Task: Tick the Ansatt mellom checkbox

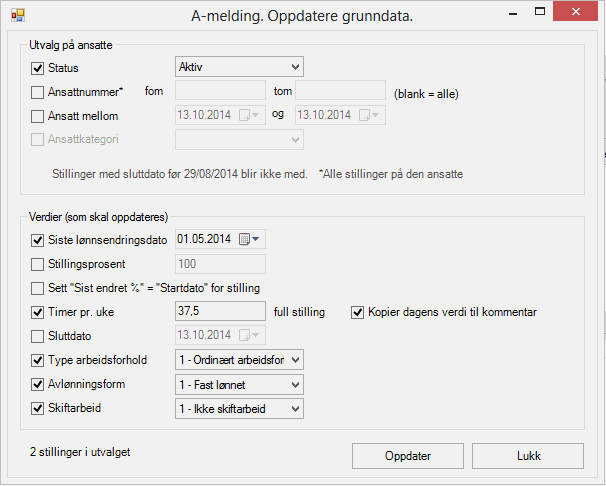Action: (x=38, y=116)
